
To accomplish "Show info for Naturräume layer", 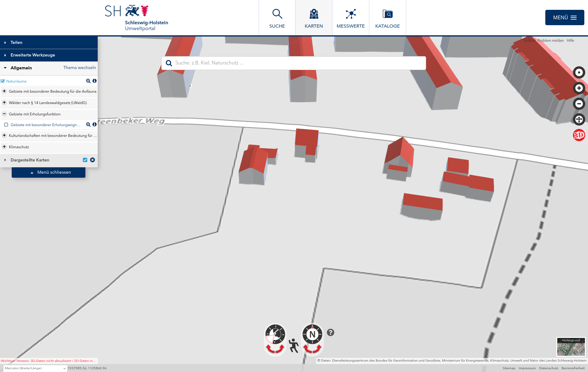I will click(x=95, y=81).
